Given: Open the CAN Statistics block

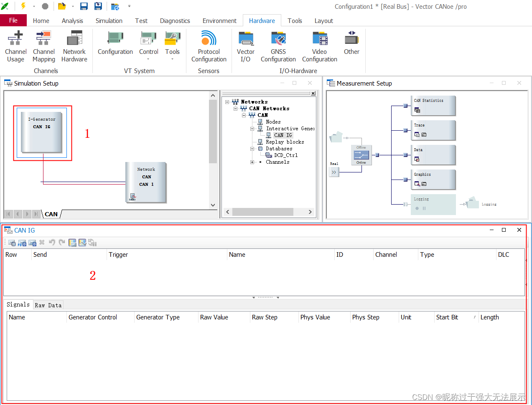Looking at the screenshot, I should [433, 106].
